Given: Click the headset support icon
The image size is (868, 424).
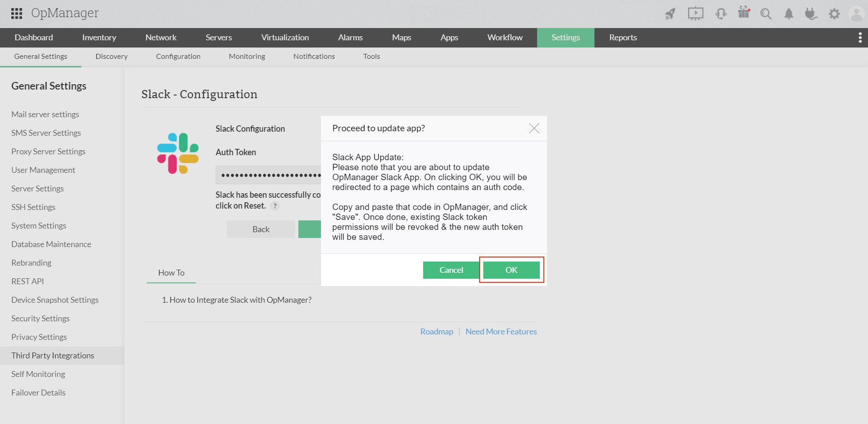Looking at the screenshot, I should (x=721, y=14).
